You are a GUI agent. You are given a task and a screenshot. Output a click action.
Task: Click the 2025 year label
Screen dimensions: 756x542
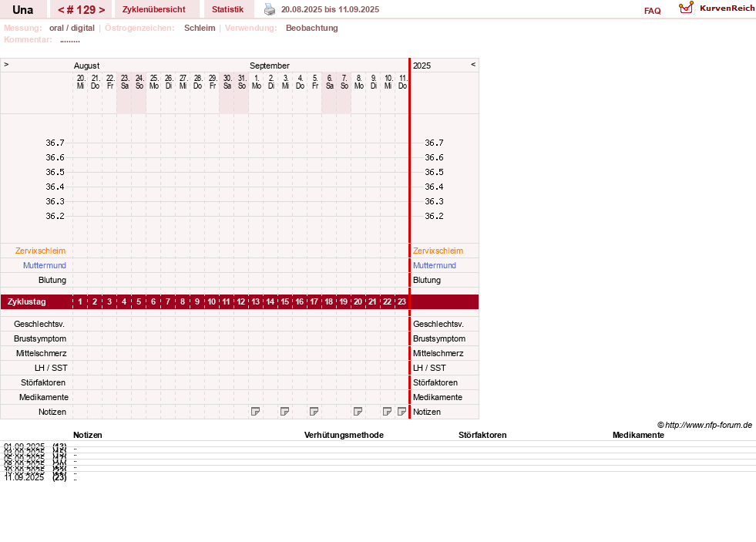pyautogui.click(x=422, y=66)
